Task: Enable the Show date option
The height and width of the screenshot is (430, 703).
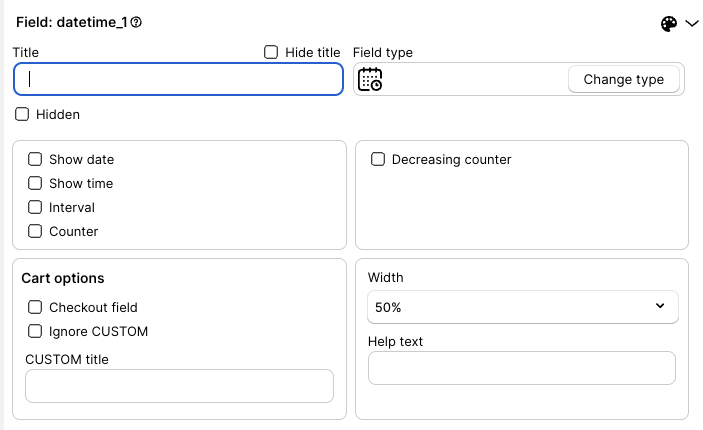Action: click(x=35, y=159)
